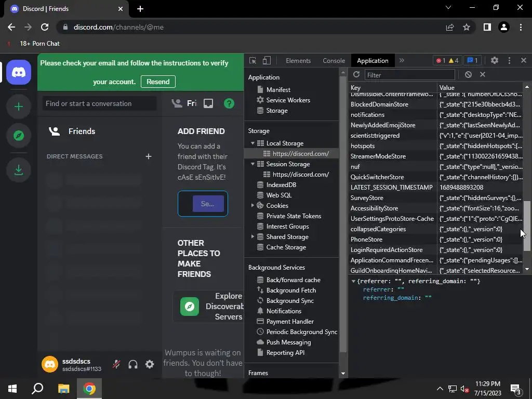Select the StreamerModeStore key row

pyautogui.click(x=436, y=156)
